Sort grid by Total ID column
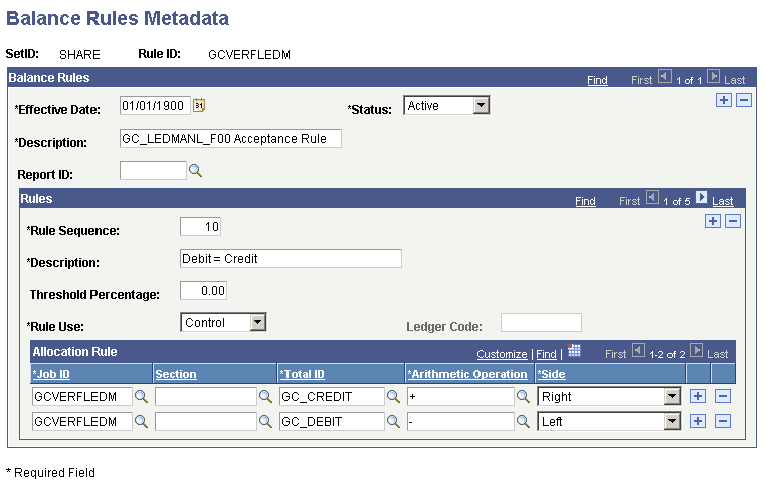 click(302, 374)
